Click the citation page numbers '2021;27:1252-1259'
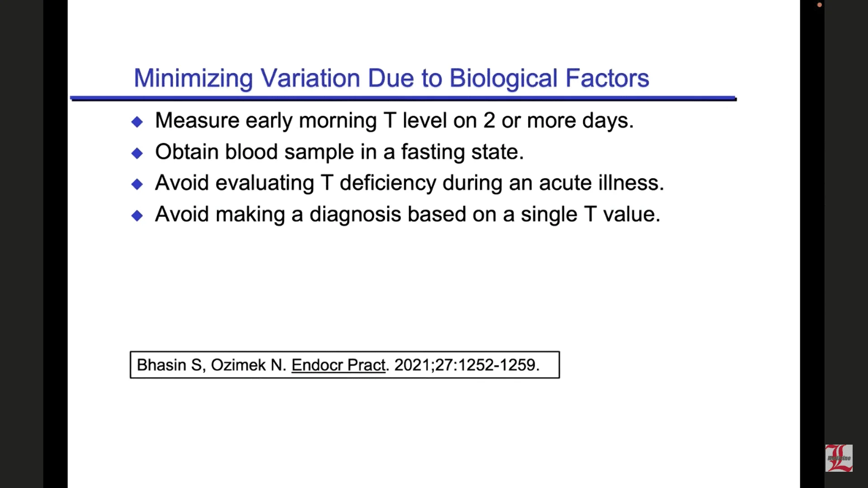Screen dimensions: 868x488 point(466,365)
